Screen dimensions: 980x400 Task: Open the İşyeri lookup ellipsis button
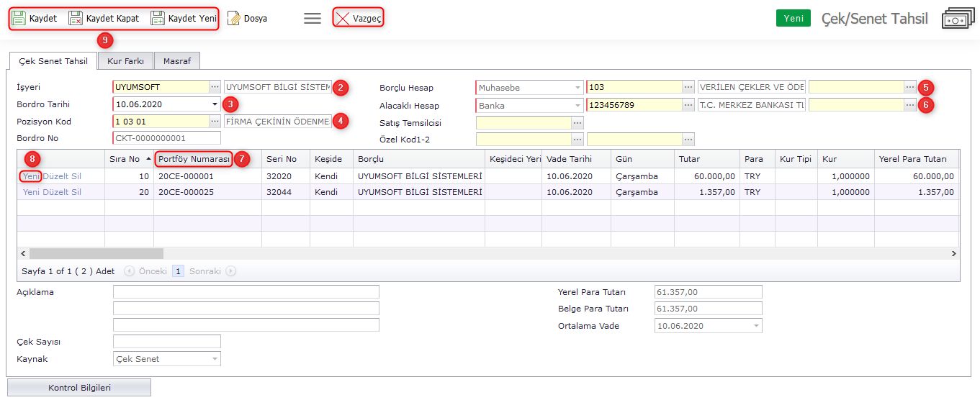[x=215, y=87]
